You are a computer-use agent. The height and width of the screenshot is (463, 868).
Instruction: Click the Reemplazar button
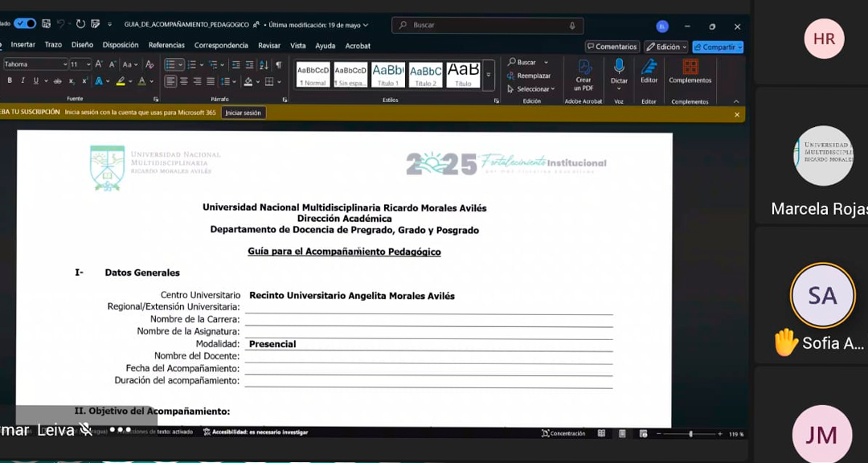(x=529, y=76)
